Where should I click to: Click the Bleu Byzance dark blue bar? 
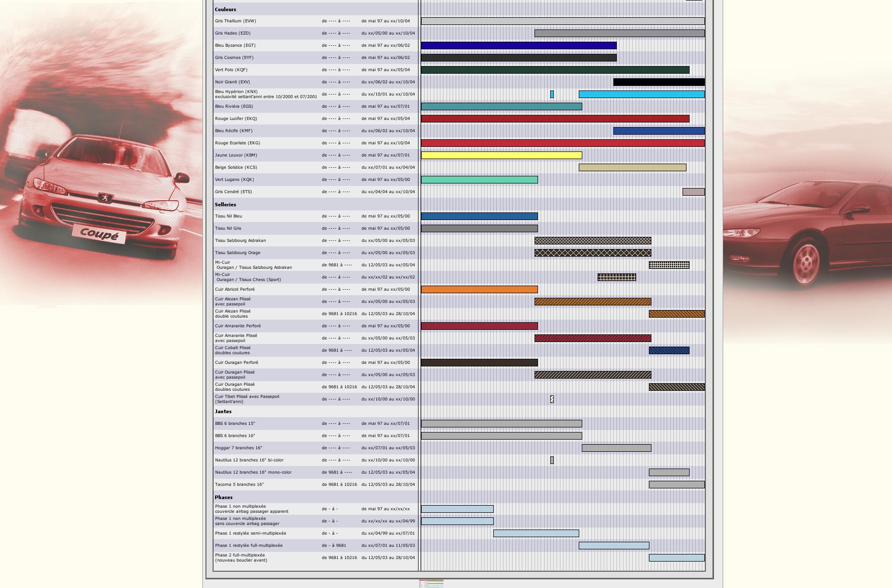click(x=518, y=46)
